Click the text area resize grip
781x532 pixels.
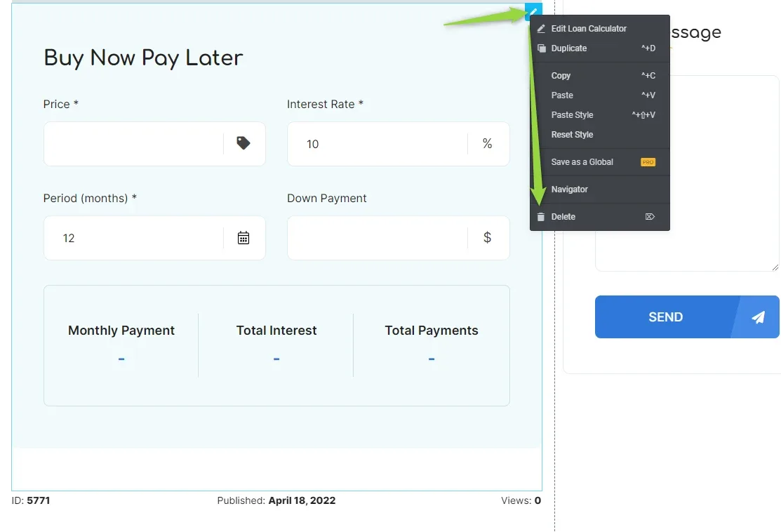tap(775, 267)
